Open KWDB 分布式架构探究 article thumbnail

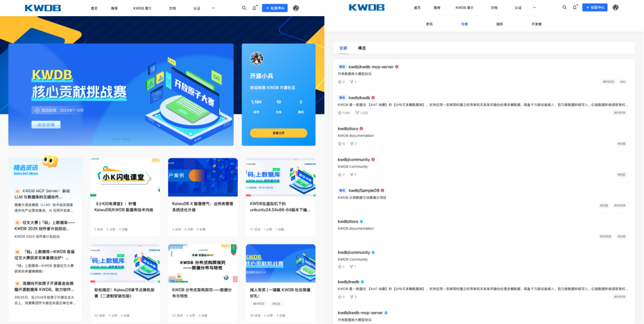[203, 263]
